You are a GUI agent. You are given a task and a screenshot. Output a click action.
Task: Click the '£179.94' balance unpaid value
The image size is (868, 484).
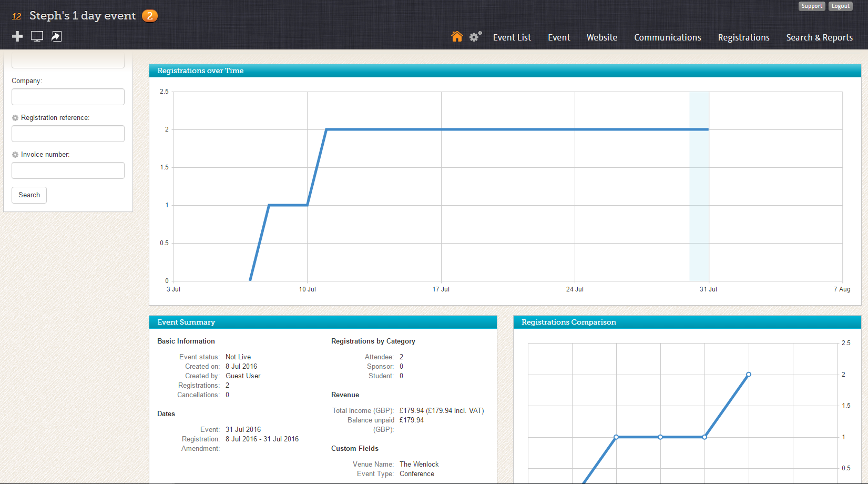(x=412, y=420)
